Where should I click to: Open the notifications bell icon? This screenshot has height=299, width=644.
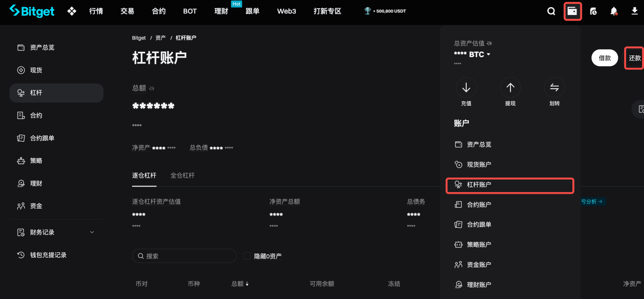point(614,11)
